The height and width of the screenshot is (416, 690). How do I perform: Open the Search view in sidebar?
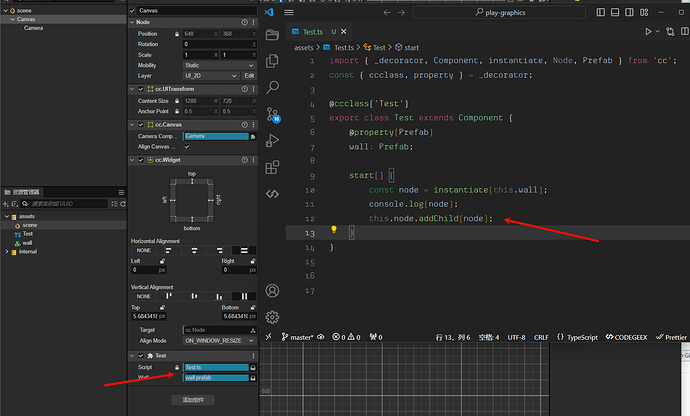pyautogui.click(x=271, y=86)
